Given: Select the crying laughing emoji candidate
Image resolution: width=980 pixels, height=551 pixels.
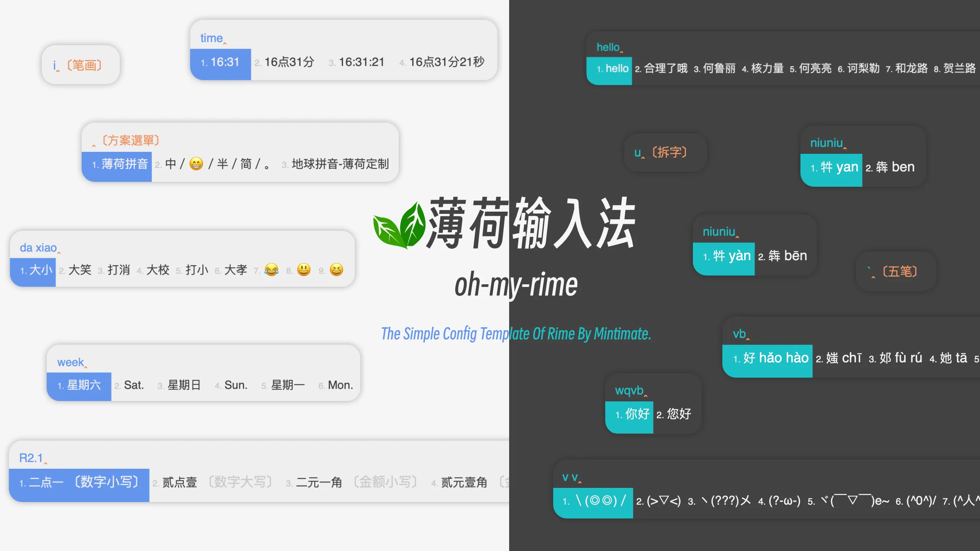Looking at the screenshot, I should [x=271, y=270].
